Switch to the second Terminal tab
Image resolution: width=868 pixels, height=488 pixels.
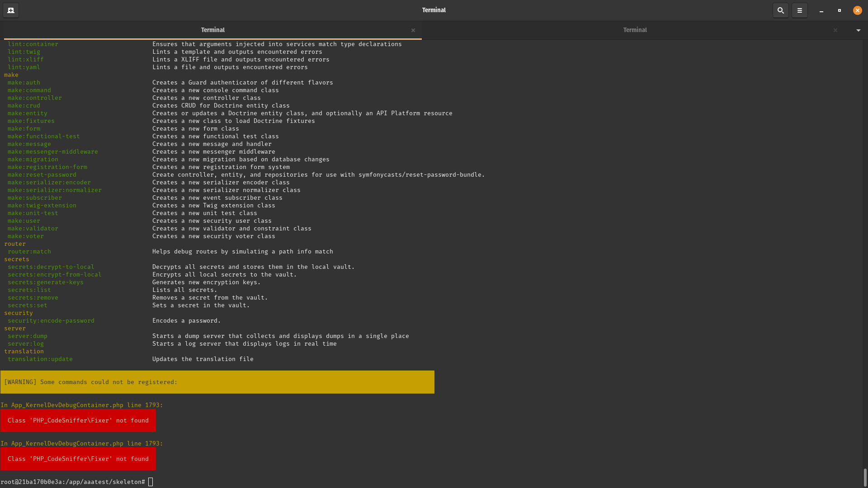click(635, 30)
